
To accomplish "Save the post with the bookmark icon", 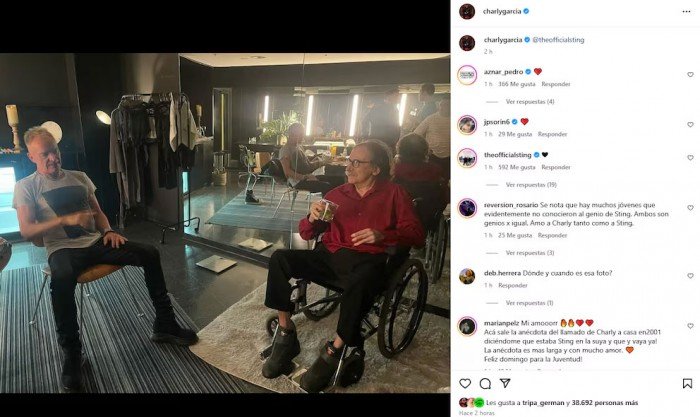I will click(687, 384).
